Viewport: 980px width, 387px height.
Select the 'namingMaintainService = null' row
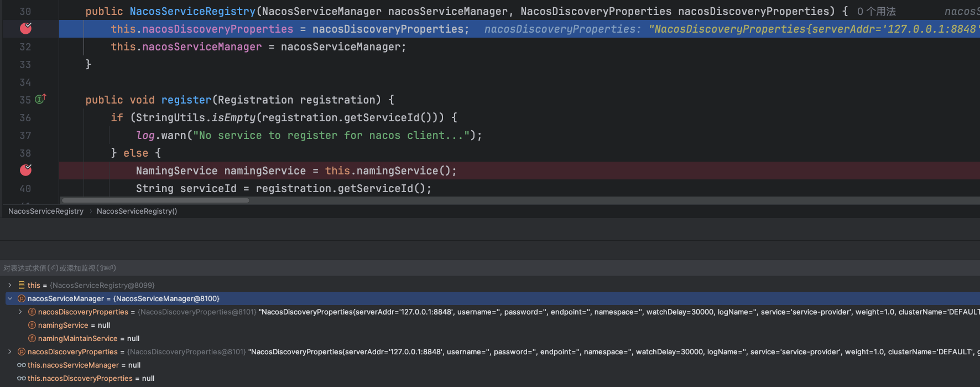tap(490, 338)
